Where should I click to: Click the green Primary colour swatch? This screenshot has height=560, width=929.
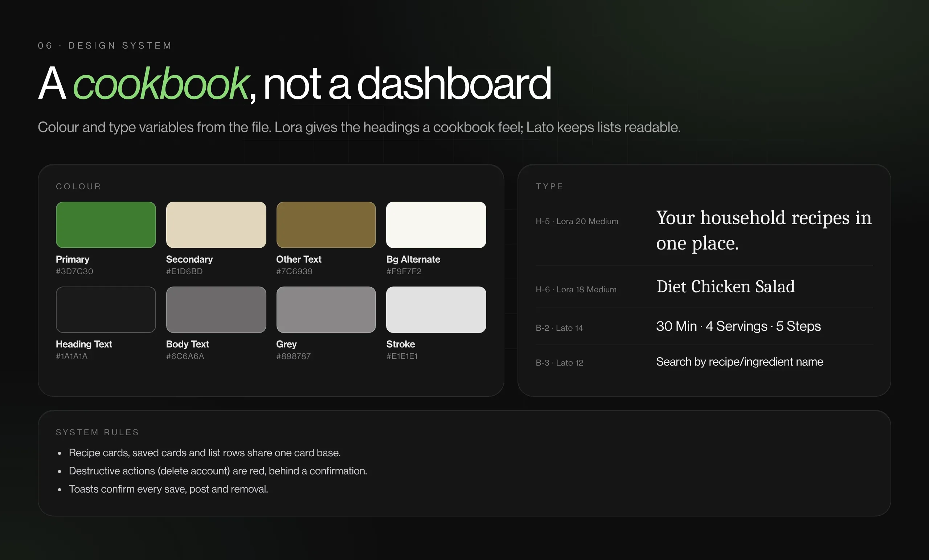pyautogui.click(x=106, y=225)
